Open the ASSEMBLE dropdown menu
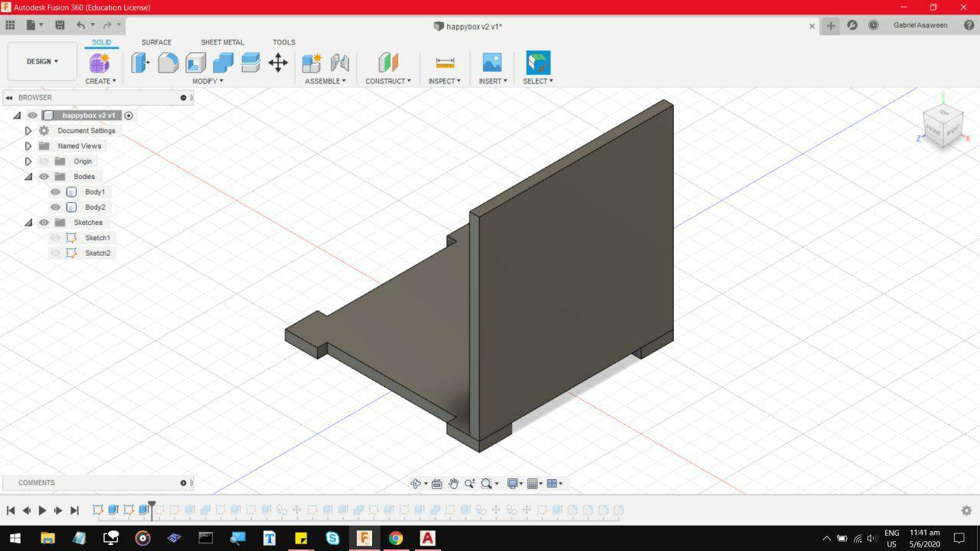 (325, 81)
